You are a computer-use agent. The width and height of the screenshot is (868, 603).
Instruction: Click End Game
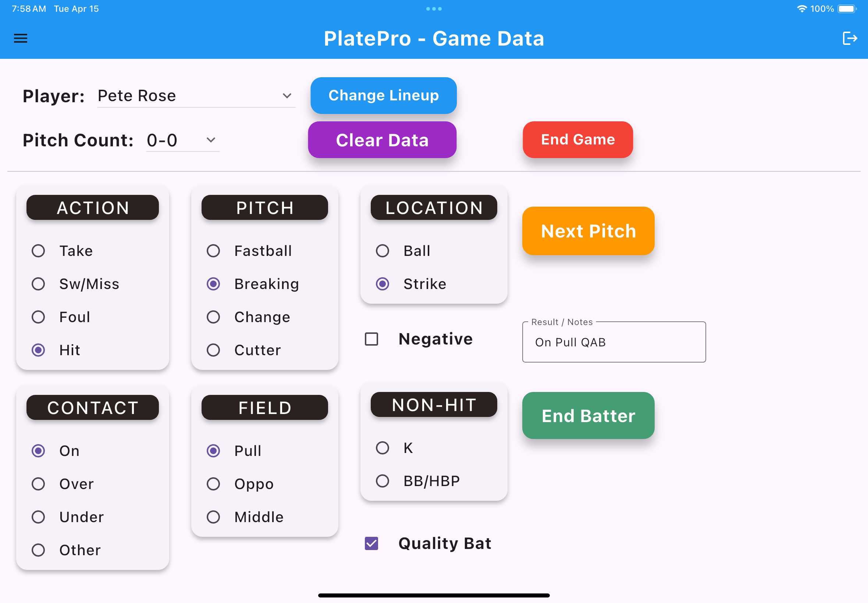tap(578, 139)
